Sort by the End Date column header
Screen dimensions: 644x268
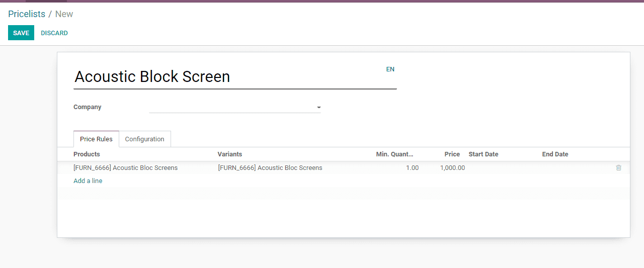(555, 154)
